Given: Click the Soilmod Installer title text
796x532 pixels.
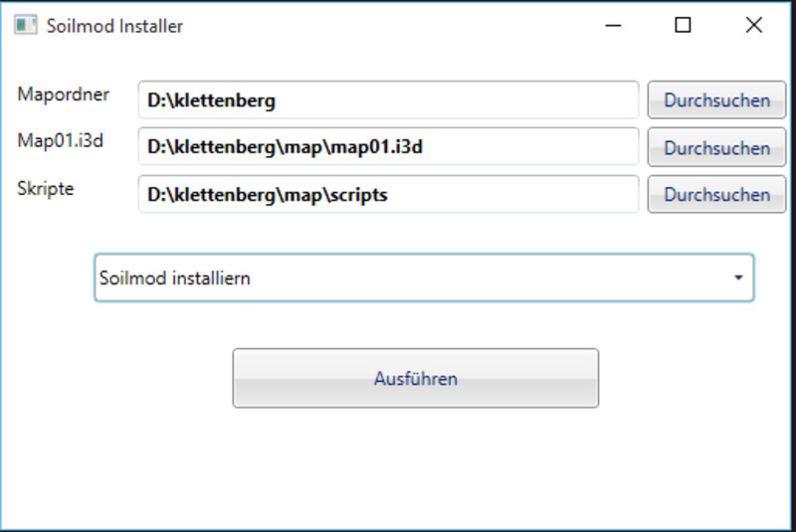Looking at the screenshot, I should pos(114,27).
